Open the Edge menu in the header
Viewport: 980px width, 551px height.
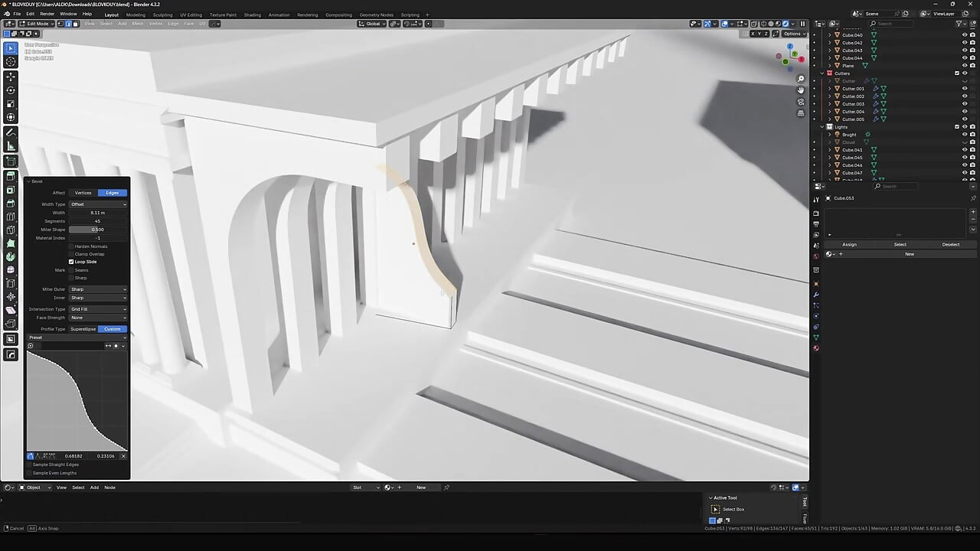pos(173,24)
